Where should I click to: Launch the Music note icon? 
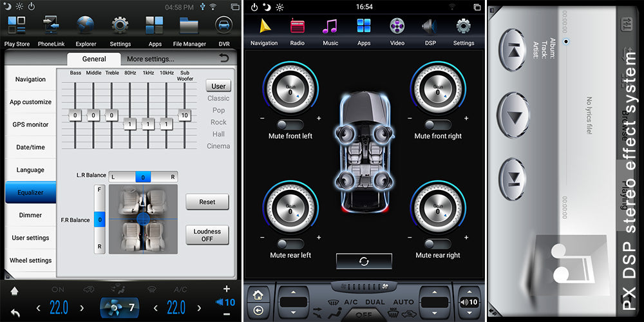(330, 27)
